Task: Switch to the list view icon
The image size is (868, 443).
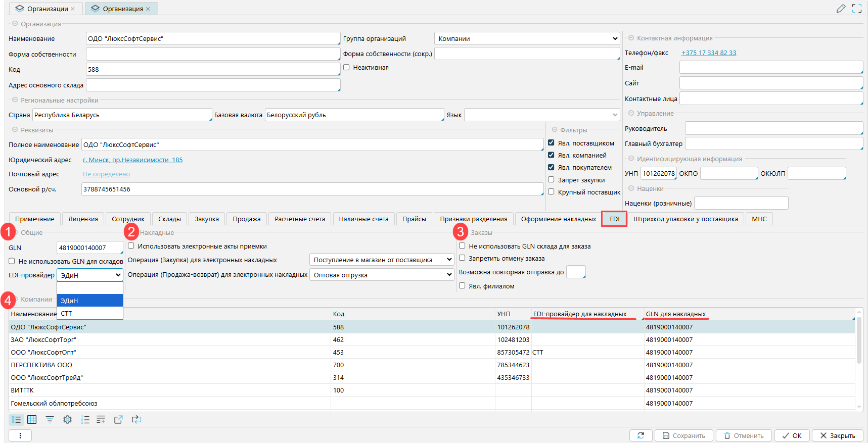Action: click(16, 420)
